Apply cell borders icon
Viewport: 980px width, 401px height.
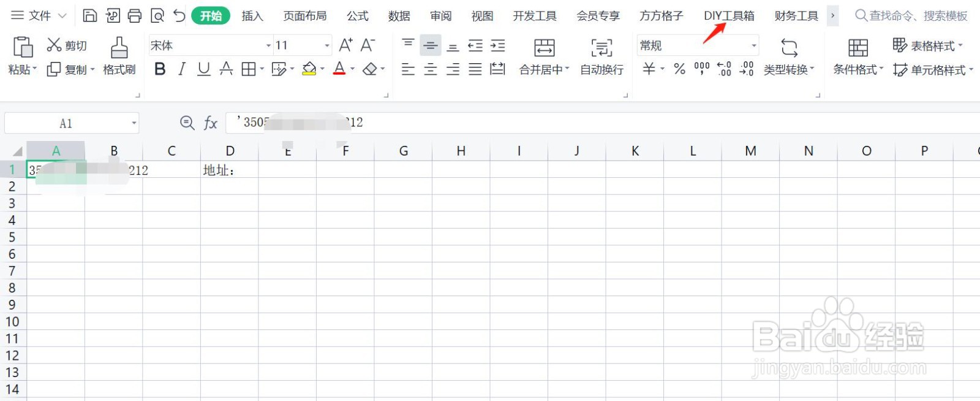coord(248,69)
